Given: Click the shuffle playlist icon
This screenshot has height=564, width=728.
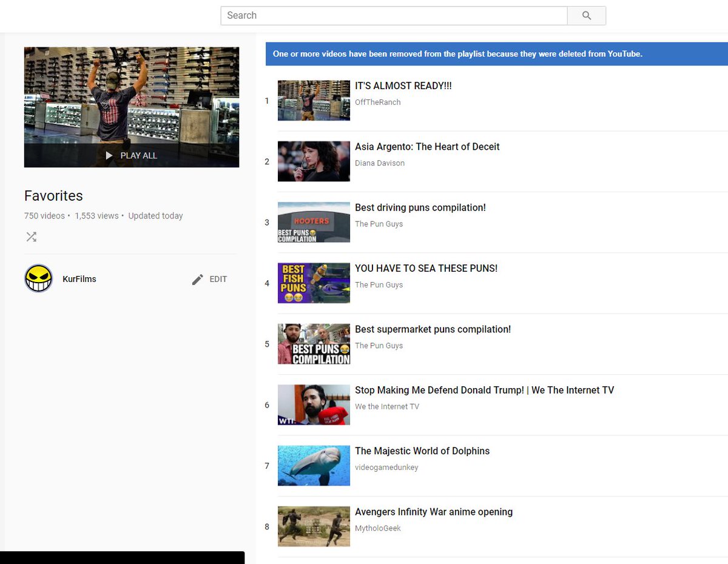Looking at the screenshot, I should (32, 237).
